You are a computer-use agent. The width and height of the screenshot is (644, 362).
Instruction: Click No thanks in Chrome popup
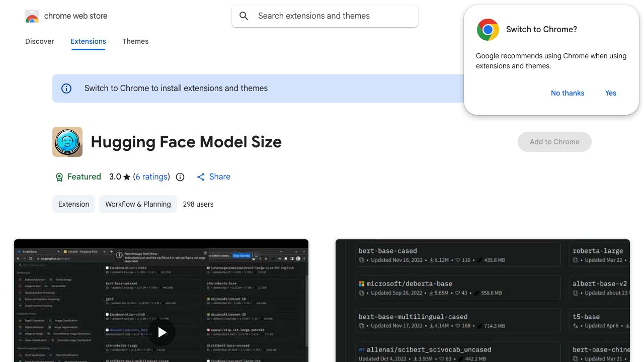[568, 93]
